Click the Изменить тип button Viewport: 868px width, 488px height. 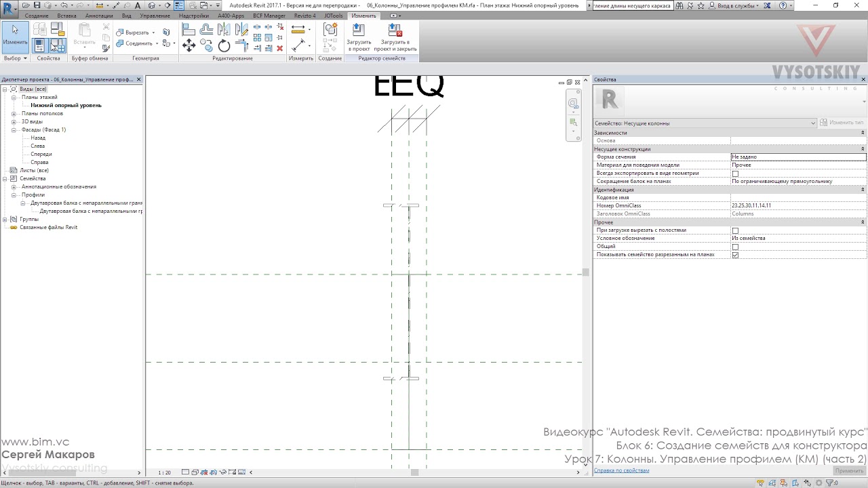point(842,123)
